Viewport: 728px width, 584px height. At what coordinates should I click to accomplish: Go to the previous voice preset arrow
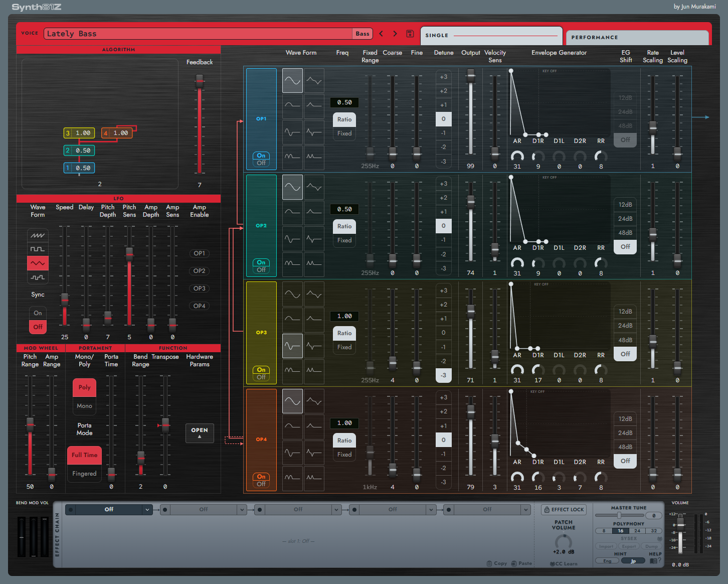381,34
